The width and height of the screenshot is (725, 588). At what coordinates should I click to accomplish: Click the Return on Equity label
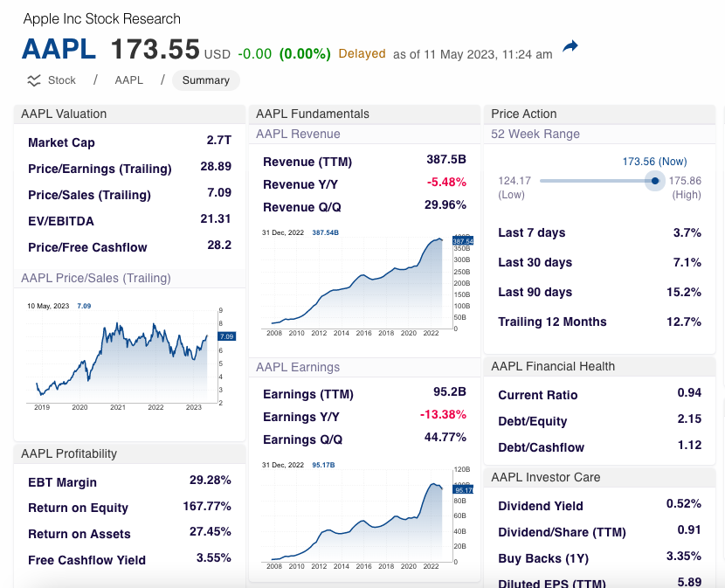point(78,508)
